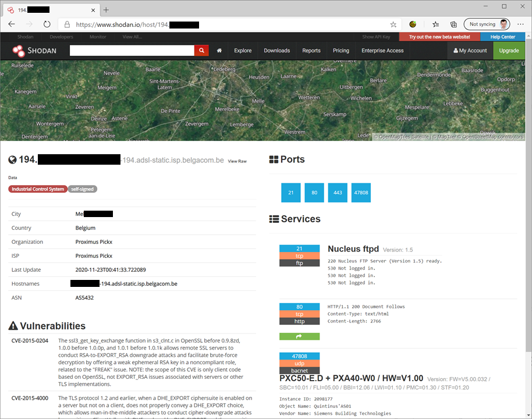Screen dimensions: 532x419
Task: Bookmark this page with the star icon
Action: pos(393,24)
